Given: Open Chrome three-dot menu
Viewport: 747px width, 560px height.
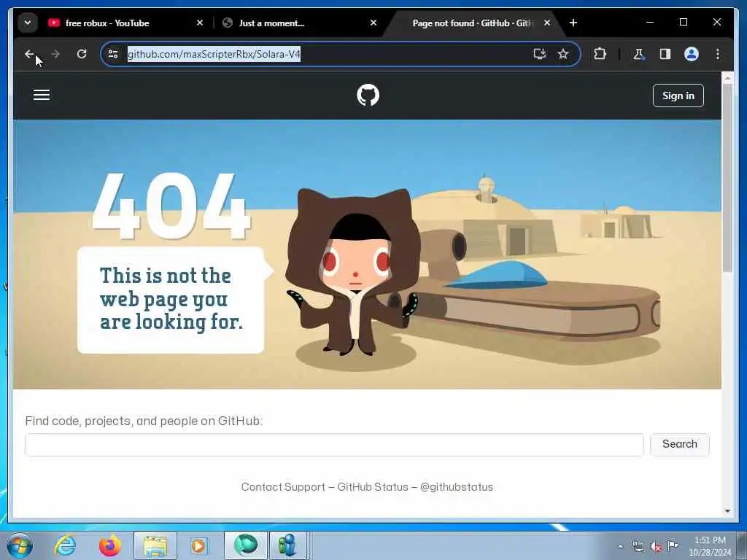Looking at the screenshot, I should point(718,54).
